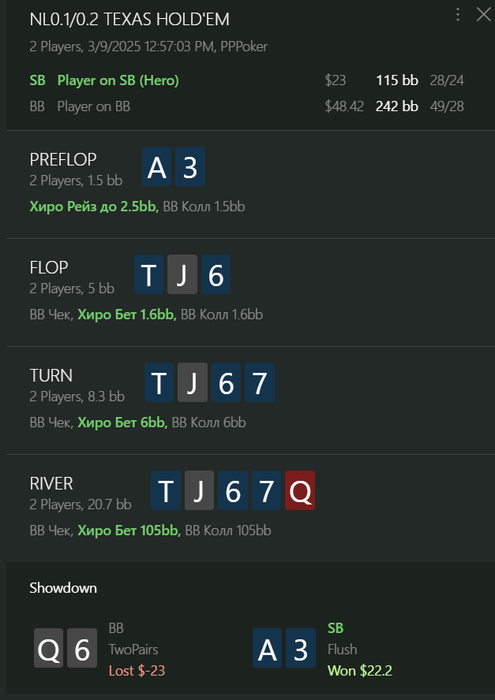Click the NL0.1/0.2 TEXAS HOLD'EM title
This screenshot has width=495, height=700.
tap(129, 20)
